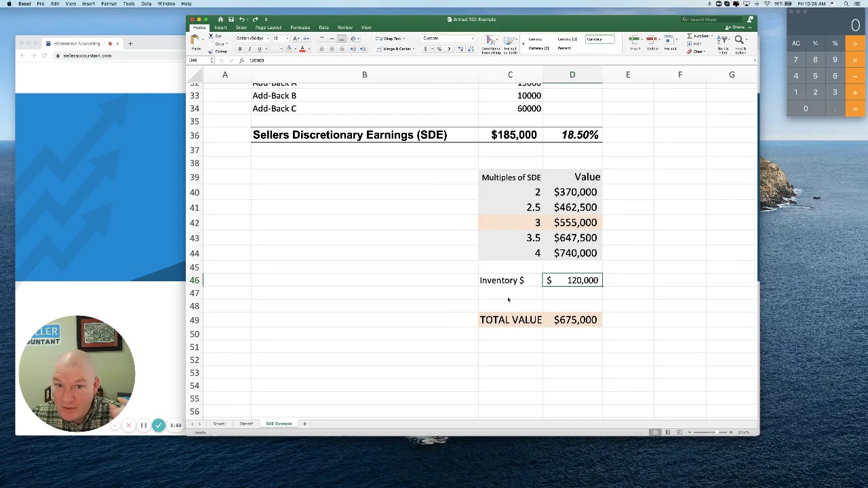Viewport: 868px width, 488px height.
Task: Center text horizontally in cell
Action: 332,49
